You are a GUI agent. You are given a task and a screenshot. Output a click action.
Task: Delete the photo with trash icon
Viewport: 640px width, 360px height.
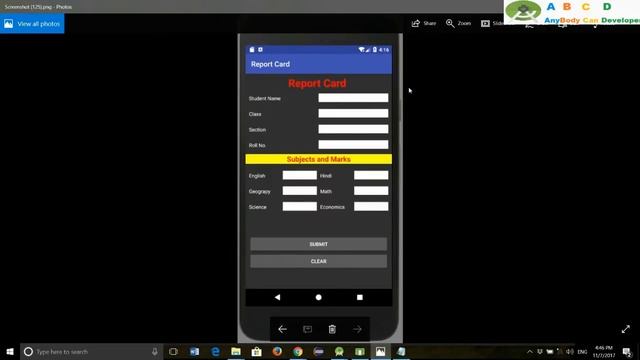pyautogui.click(x=332, y=329)
